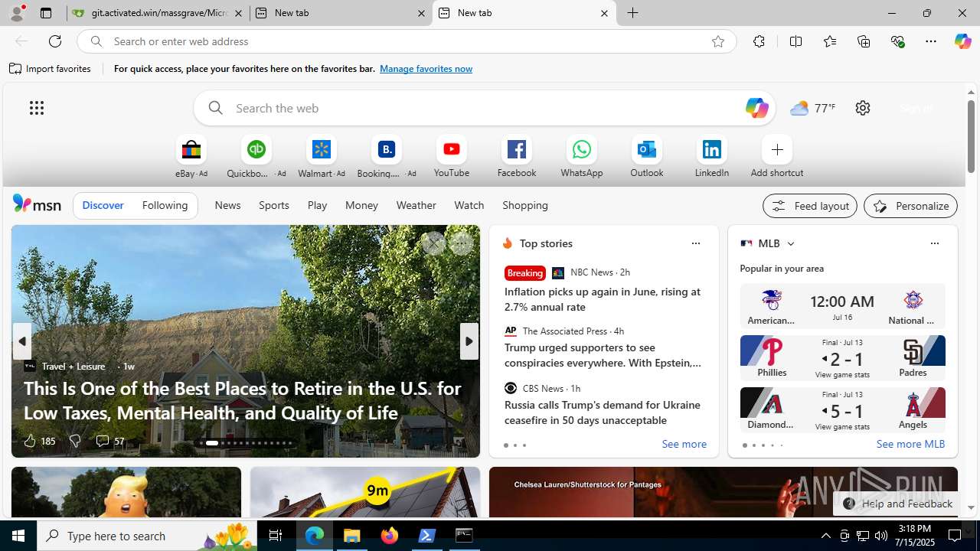Open Browser essentials icon
The height and width of the screenshot is (551, 980).
pyautogui.click(x=897, y=41)
